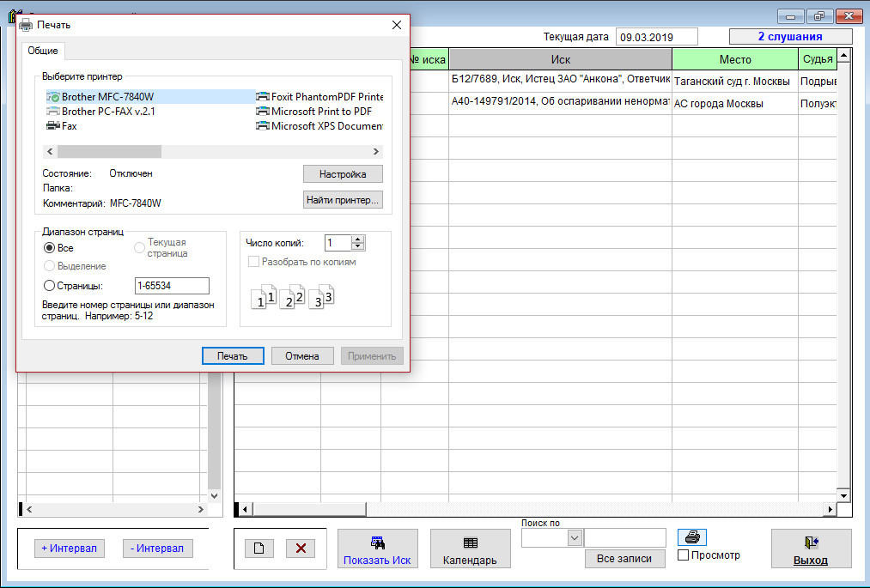
Task: Select the Foxit PhantomPDF Printer
Action: pyautogui.click(x=319, y=96)
